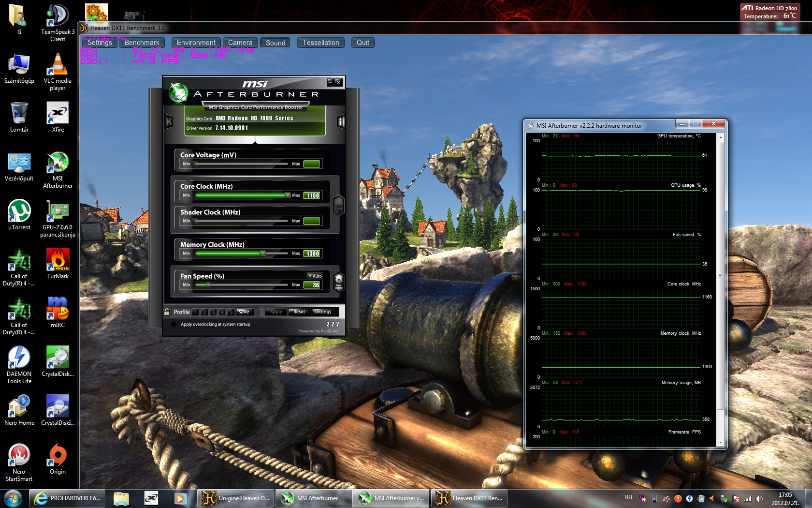The width and height of the screenshot is (812, 508).
Task: Click the Heaven Quit button
Action: click(x=363, y=43)
